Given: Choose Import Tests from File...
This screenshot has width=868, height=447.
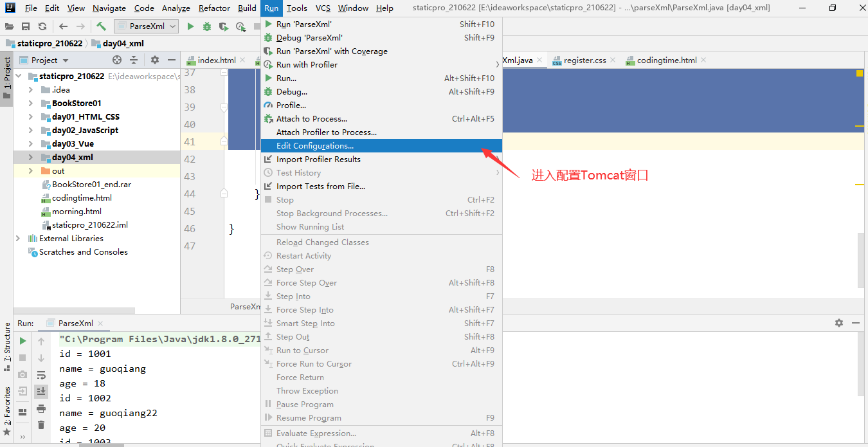Looking at the screenshot, I should [381, 187].
